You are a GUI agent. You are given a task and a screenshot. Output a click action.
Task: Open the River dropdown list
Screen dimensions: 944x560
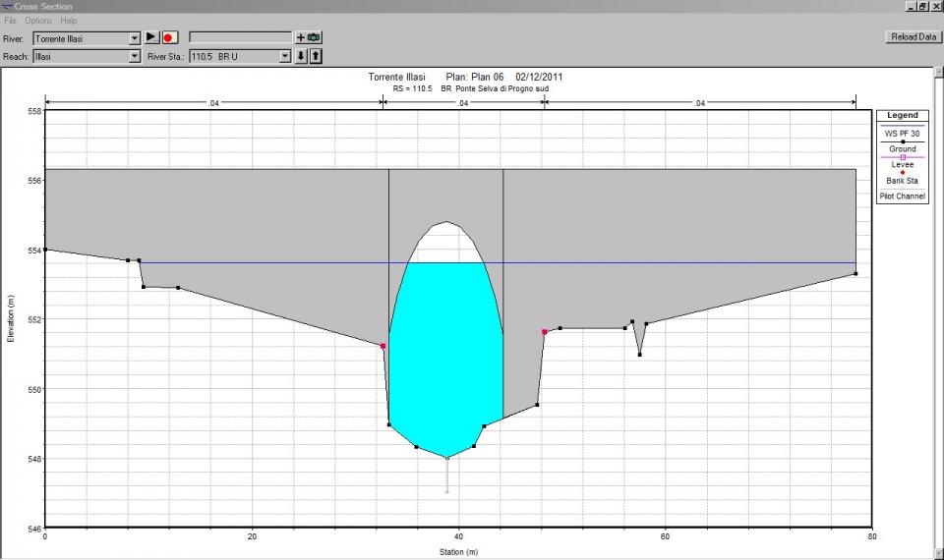135,38
